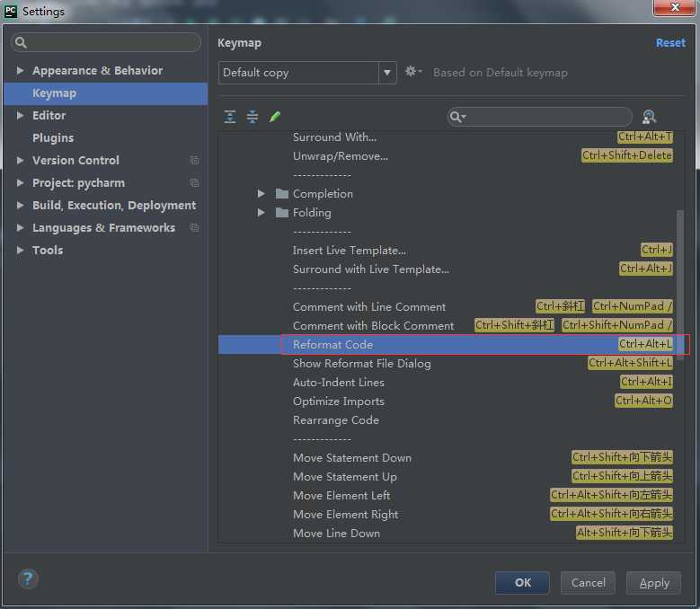Screen dimensions: 700x609
Task: Click the Apply button
Action: [653, 583]
